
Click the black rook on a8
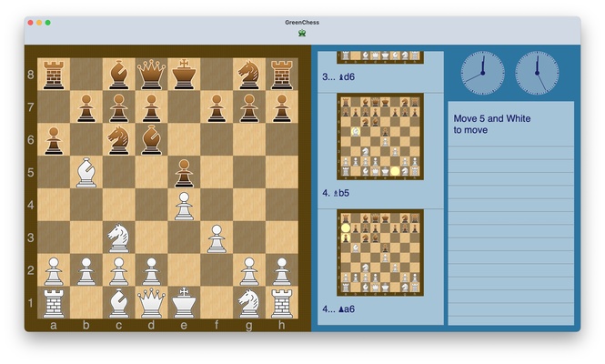[54, 76]
